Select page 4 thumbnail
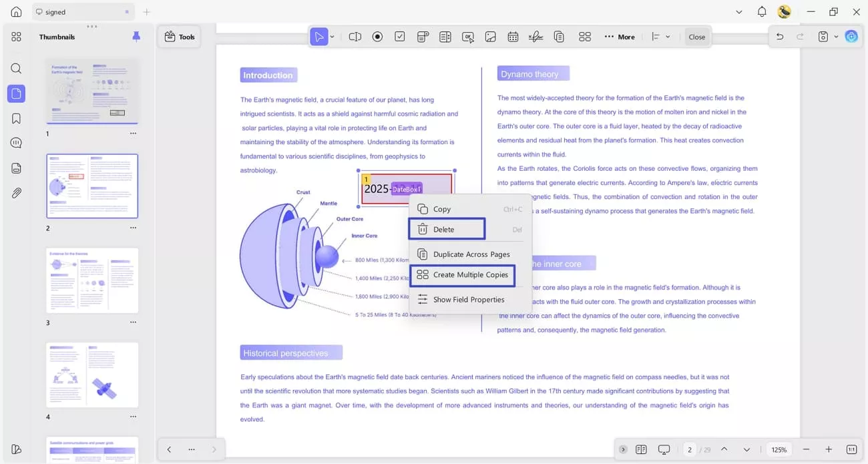Image resolution: width=868 pixels, height=464 pixels. click(92, 375)
